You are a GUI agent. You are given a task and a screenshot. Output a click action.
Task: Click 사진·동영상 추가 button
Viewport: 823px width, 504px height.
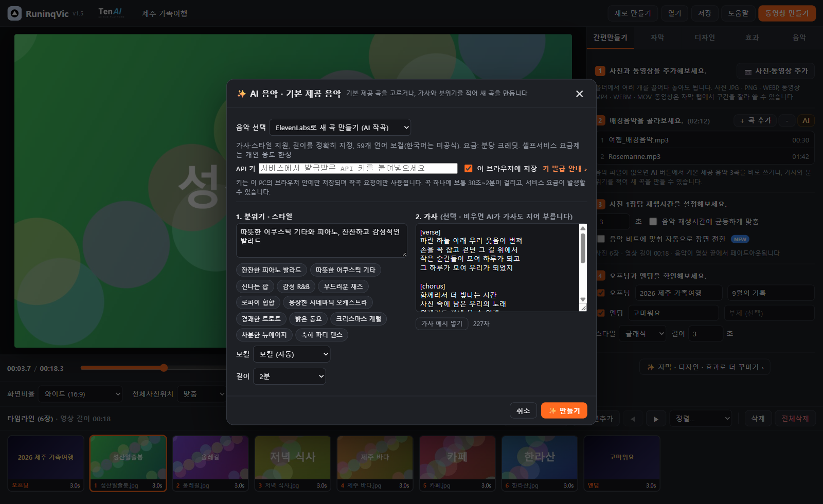pos(776,71)
